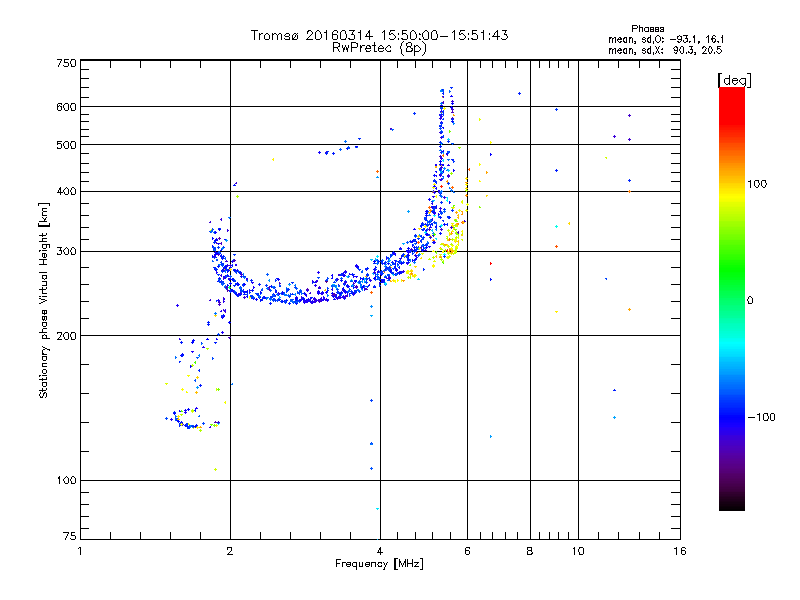Click the x-axis tick label '16'

(x=680, y=551)
